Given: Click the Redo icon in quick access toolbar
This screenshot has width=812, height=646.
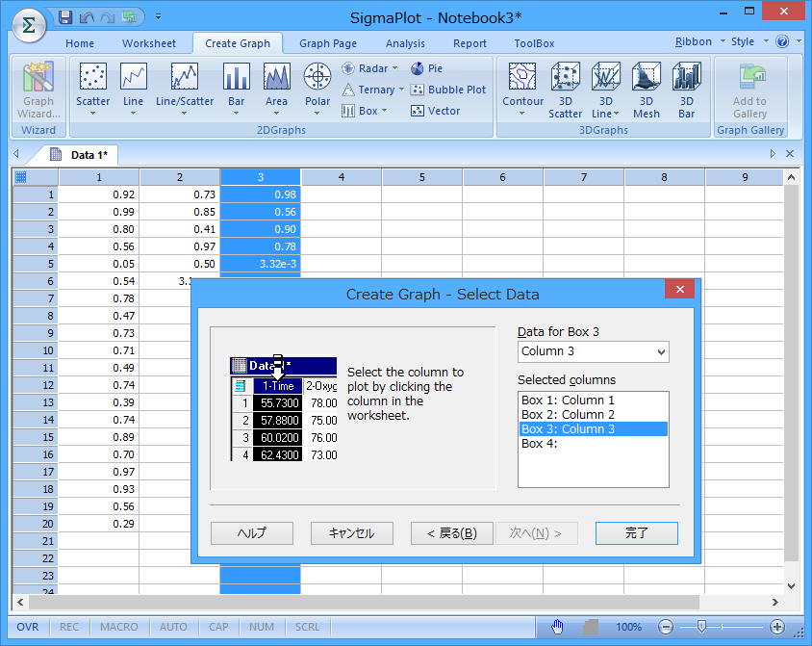Looking at the screenshot, I should (x=107, y=17).
